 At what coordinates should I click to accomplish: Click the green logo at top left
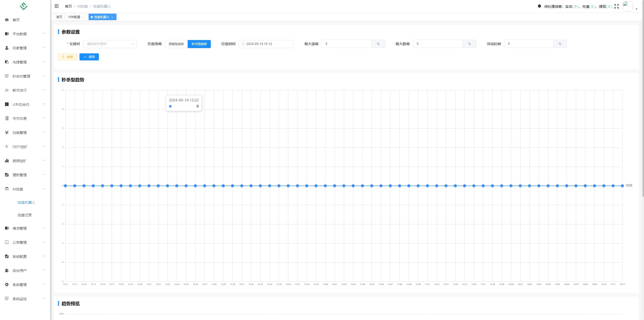pyautogui.click(x=24, y=6)
